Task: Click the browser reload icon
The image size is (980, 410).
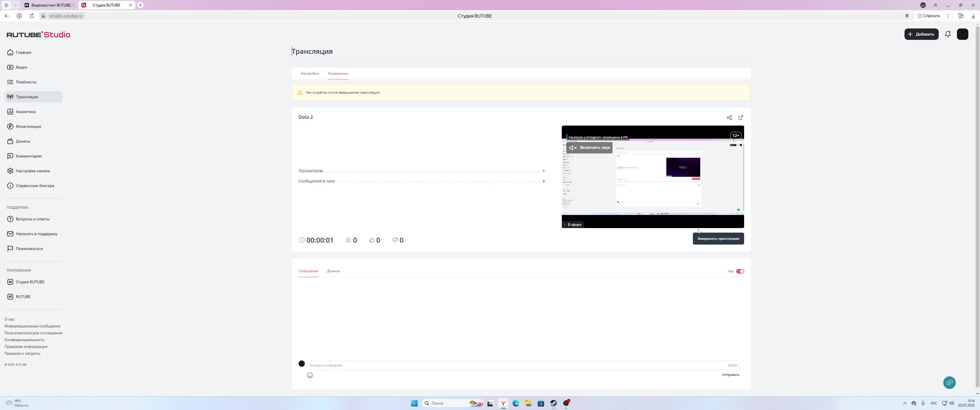Action: (x=32, y=16)
